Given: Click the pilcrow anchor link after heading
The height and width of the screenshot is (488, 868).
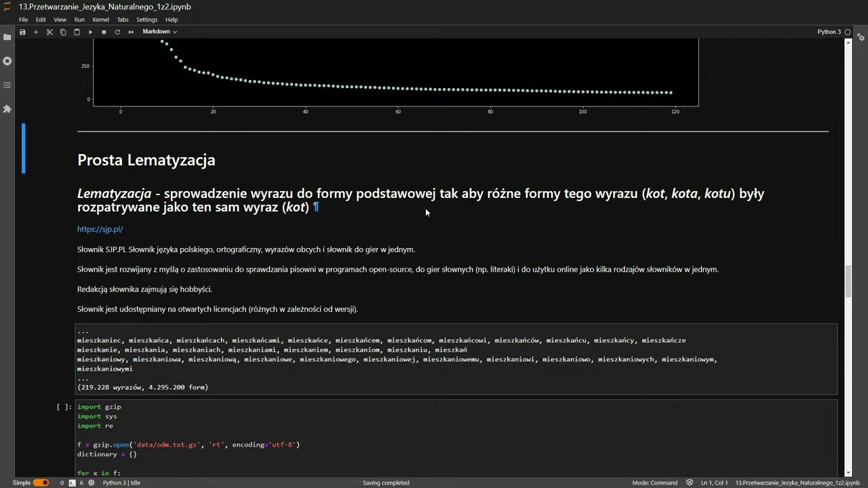Looking at the screenshot, I should (315, 207).
